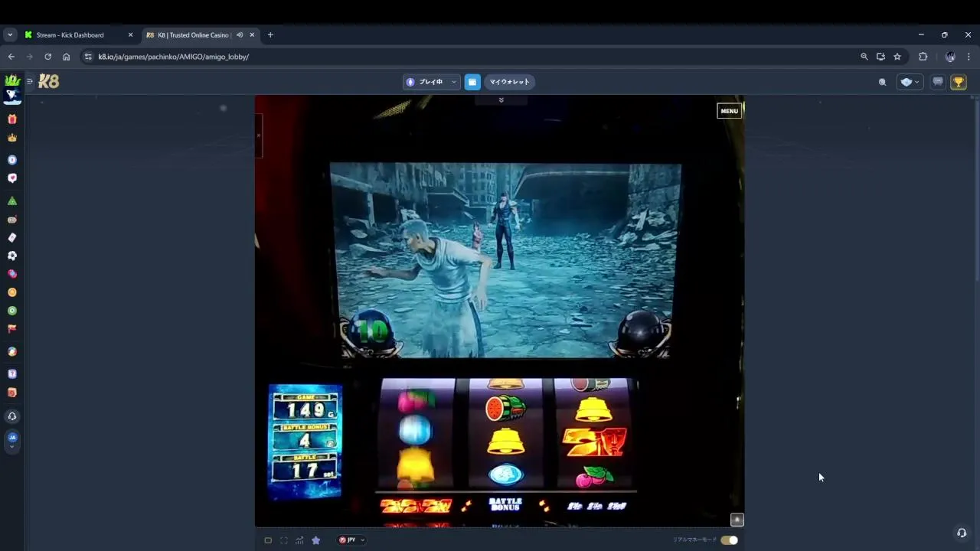Click the MENU button on the game

[729, 111]
